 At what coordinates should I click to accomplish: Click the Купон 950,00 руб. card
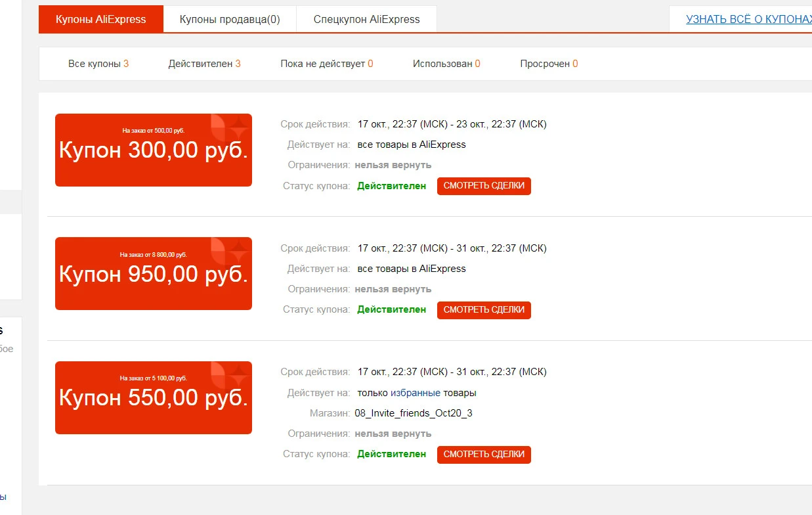point(154,273)
